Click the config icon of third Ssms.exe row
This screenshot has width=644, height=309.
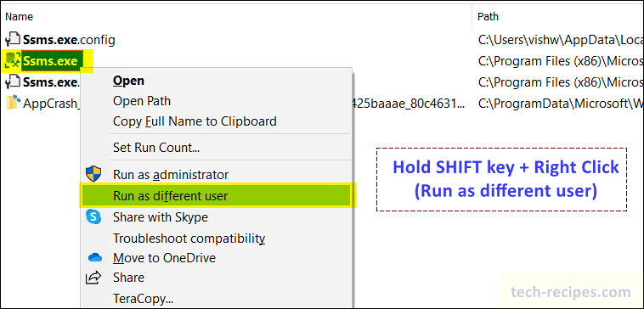click(13, 81)
